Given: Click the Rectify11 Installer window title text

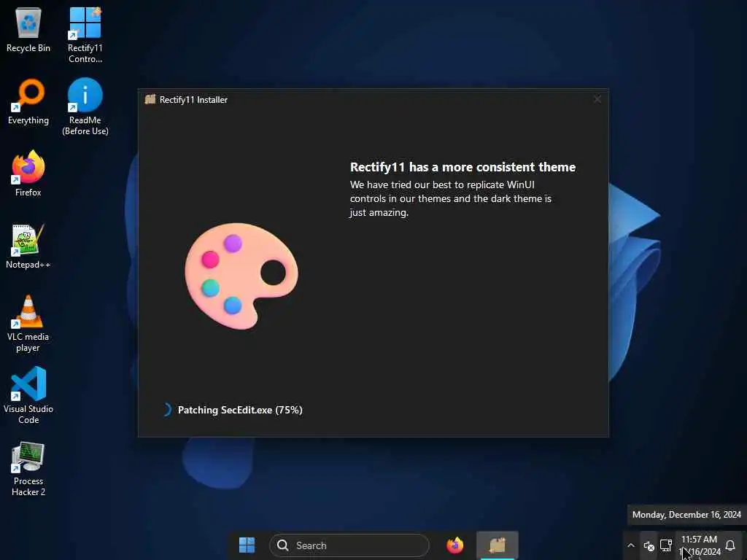Looking at the screenshot, I should point(193,99).
